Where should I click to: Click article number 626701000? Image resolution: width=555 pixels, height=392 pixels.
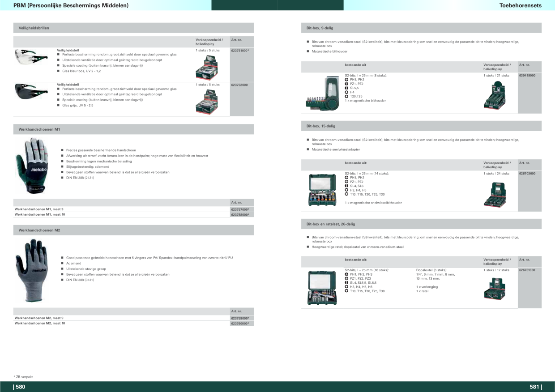(x=527, y=270)
